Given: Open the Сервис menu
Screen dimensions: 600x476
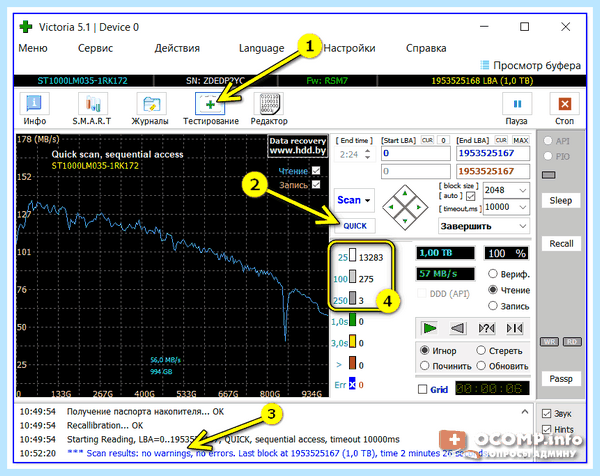Looking at the screenshot, I should point(95,48).
